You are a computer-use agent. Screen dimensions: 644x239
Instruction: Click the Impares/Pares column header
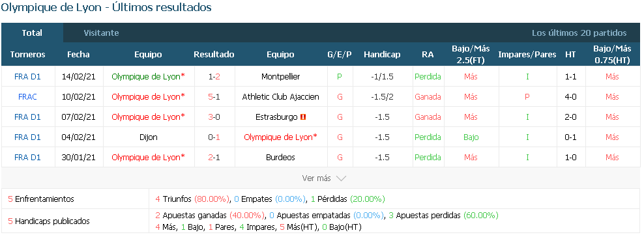tap(527, 54)
